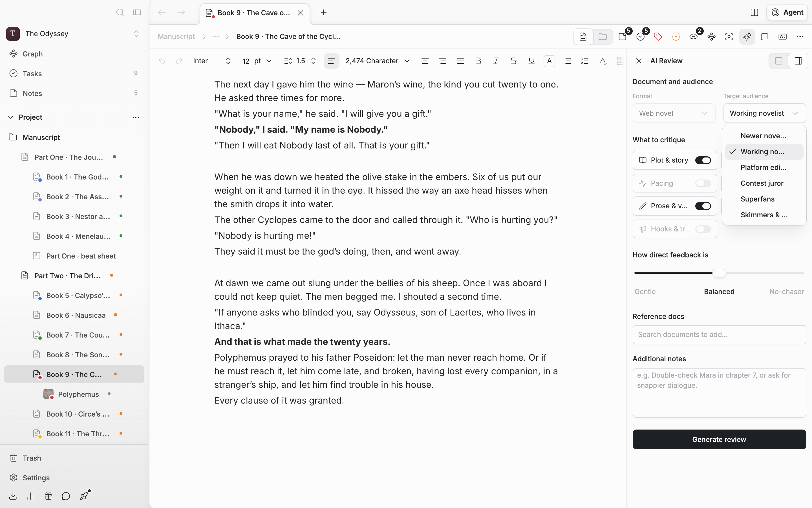The width and height of the screenshot is (812, 508).
Task: Select Platform editor audience option
Action: 764,167
